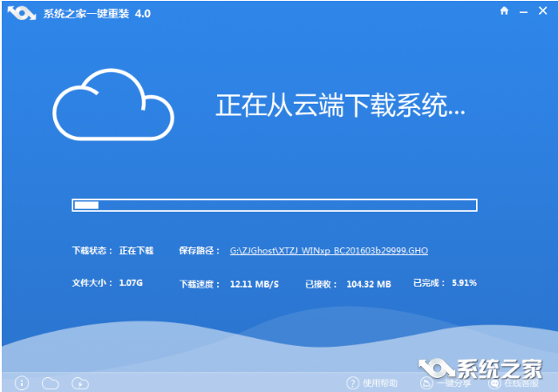Click the home icon in title bar
Image resolution: width=558 pixels, height=392 pixels.
tap(504, 11)
